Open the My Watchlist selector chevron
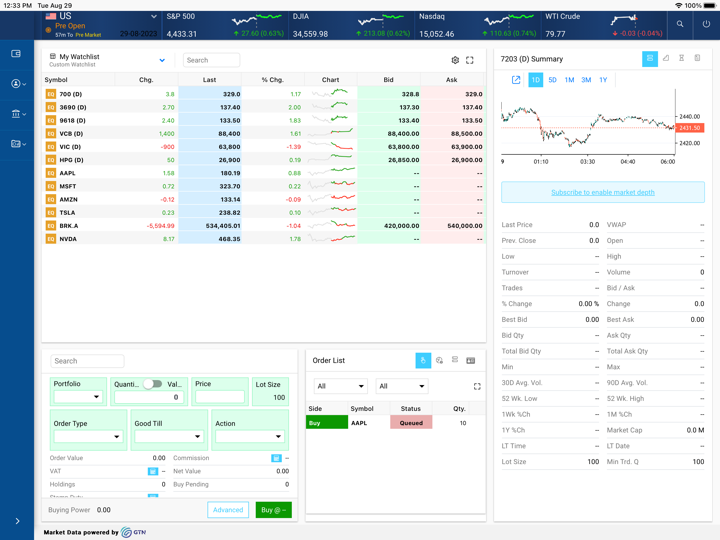This screenshot has height=540, width=720. coord(162,60)
